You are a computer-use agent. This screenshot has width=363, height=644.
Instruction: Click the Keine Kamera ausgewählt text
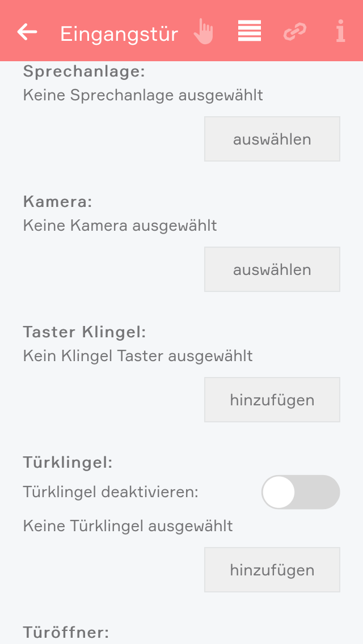point(120,226)
